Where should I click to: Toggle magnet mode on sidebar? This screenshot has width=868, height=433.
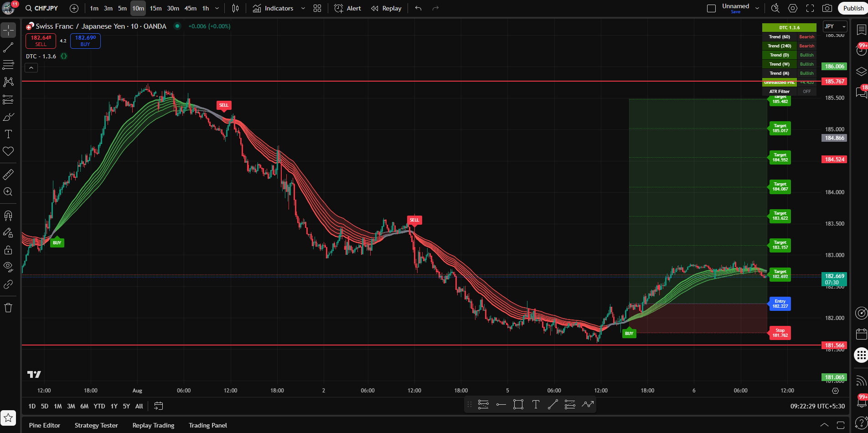tap(8, 215)
